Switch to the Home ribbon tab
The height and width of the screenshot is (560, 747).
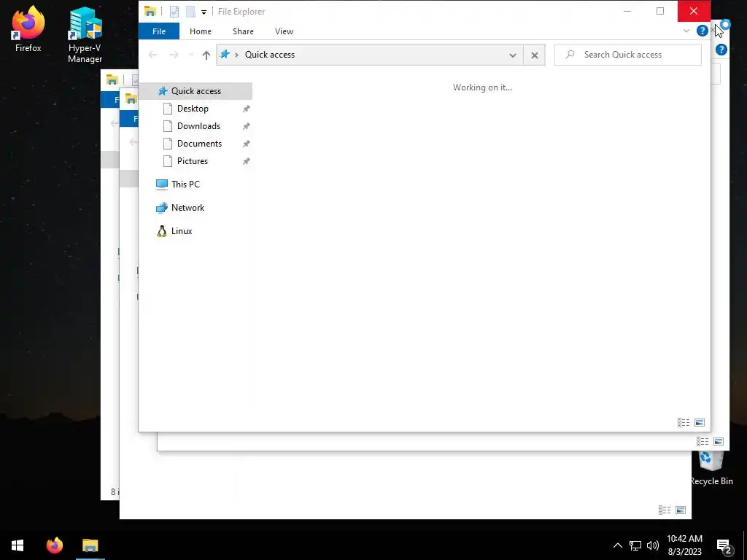(201, 31)
